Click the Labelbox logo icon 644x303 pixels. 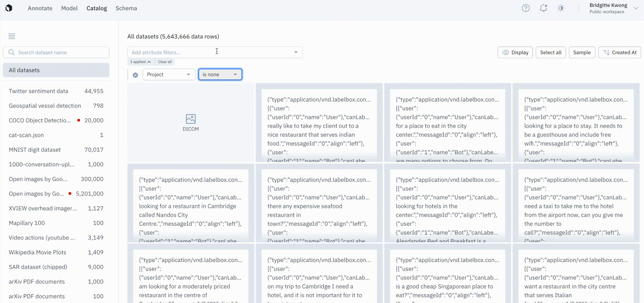[9, 8]
